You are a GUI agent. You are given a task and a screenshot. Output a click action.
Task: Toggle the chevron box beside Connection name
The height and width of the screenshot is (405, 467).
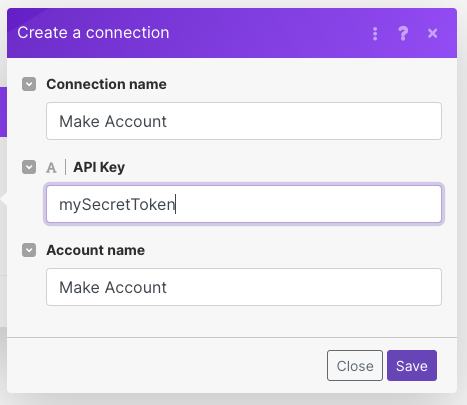click(29, 84)
